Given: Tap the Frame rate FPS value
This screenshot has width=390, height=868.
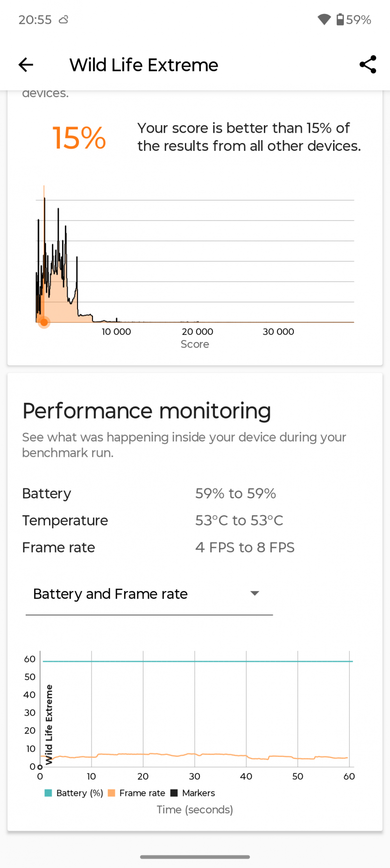Looking at the screenshot, I should pyautogui.click(x=245, y=548).
